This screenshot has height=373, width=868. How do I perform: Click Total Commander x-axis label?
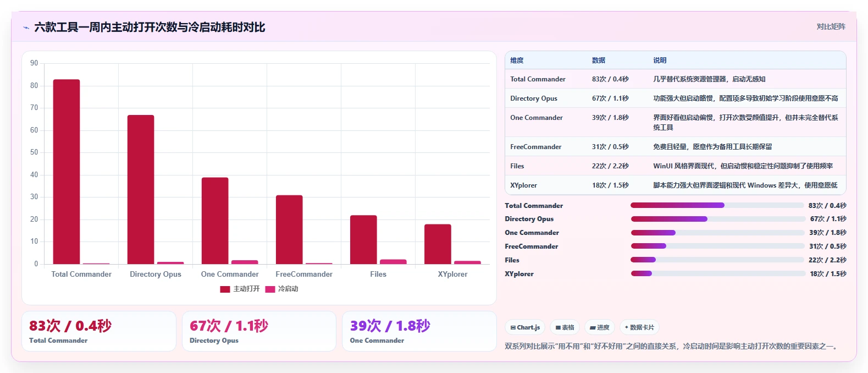[81, 275]
